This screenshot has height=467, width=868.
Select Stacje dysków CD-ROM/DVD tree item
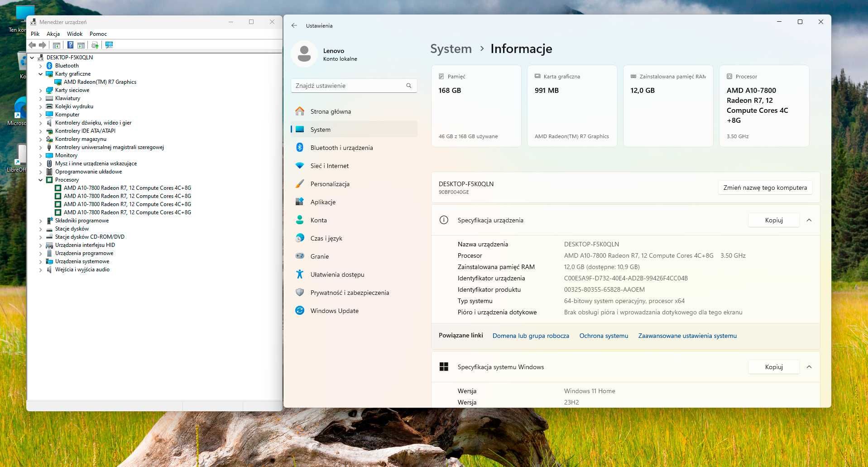coord(90,237)
